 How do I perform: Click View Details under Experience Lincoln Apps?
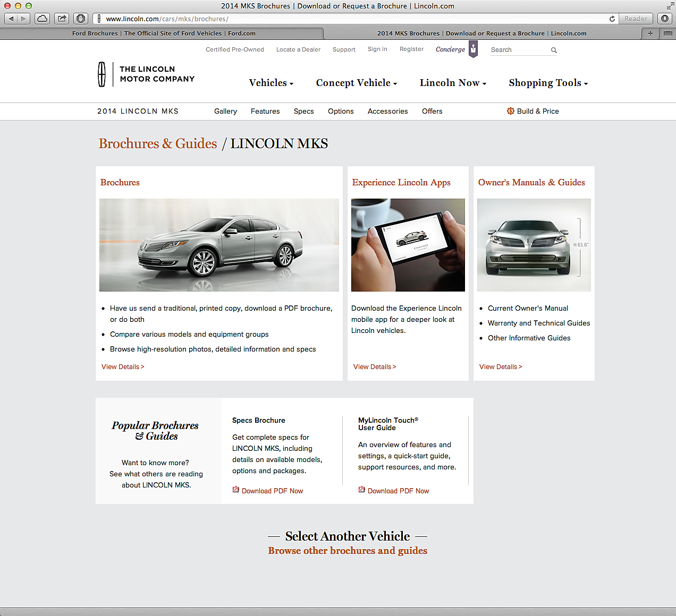click(x=375, y=367)
